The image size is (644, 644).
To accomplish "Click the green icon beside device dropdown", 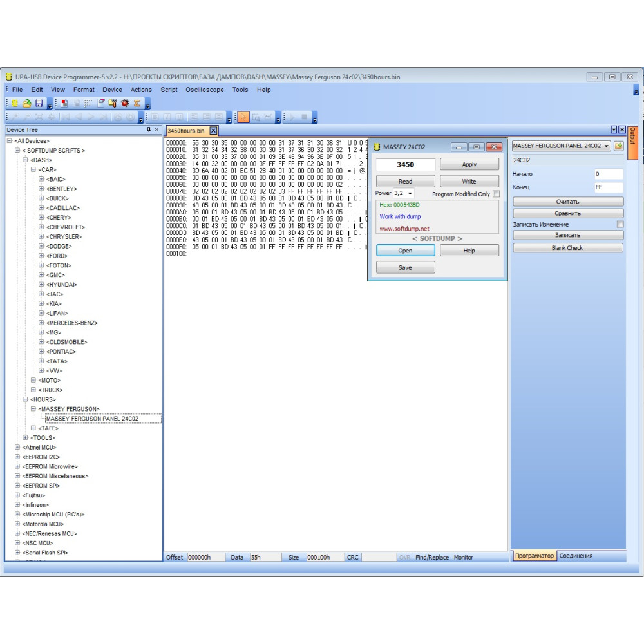I will [618, 146].
